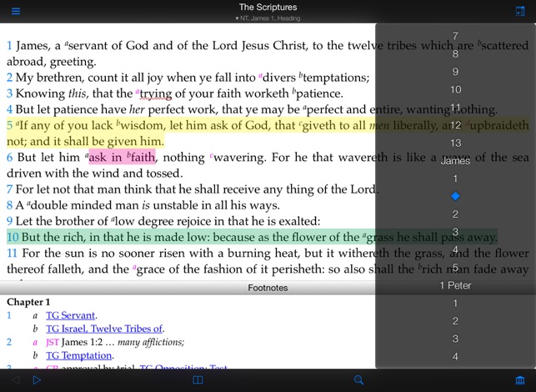Choose chapter 2 under the 1 Peter heading
Image resolution: width=536 pixels, height=392 pixels.
click(455, 321)
